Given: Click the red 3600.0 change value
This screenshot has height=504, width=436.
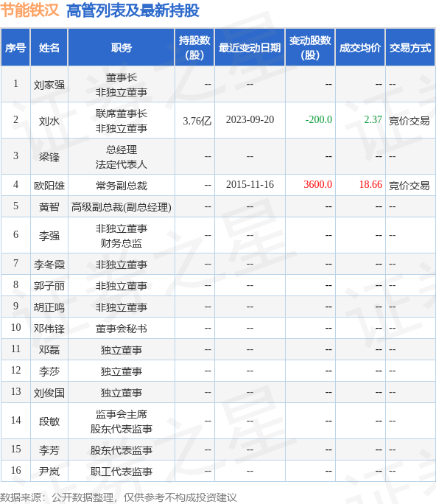Looking at the screenshot, I should [x=317, y=184].
